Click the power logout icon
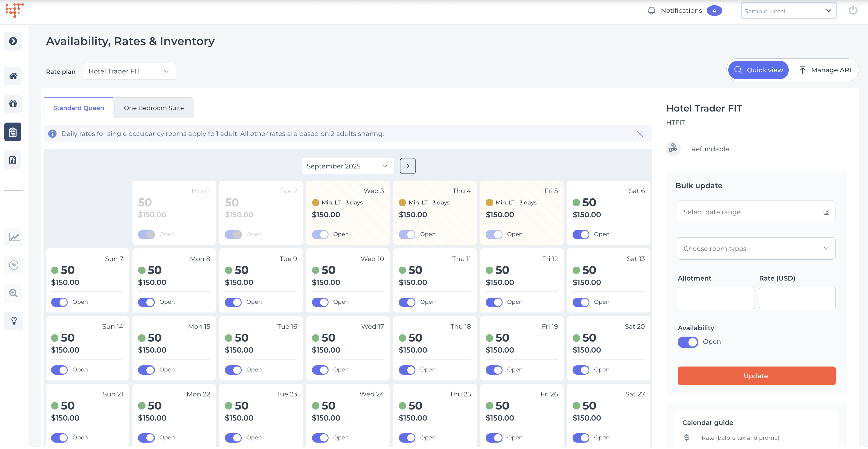 click(x=853, y=10)
